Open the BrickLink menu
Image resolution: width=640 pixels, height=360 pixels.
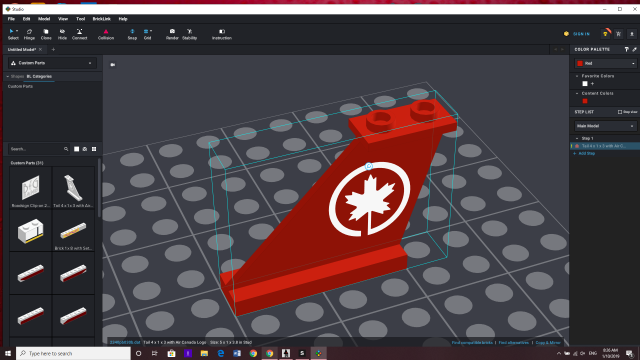pos(102,19)
